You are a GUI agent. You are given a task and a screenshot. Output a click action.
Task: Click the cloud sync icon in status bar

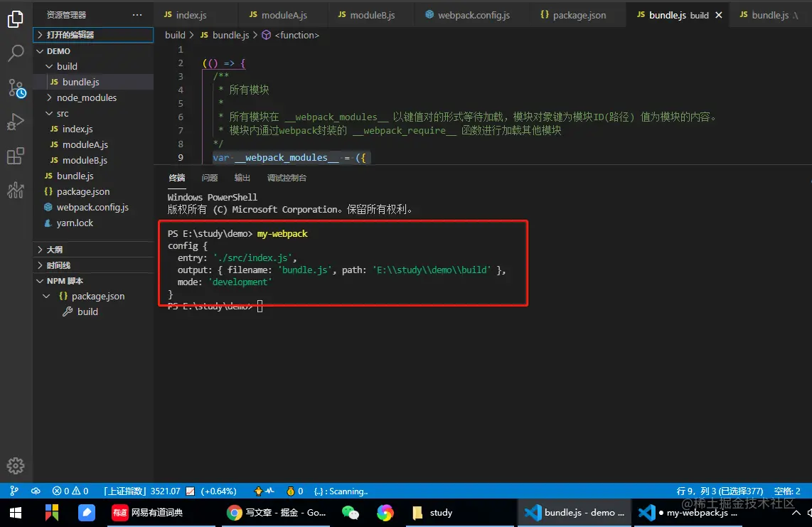pos(36,491)
